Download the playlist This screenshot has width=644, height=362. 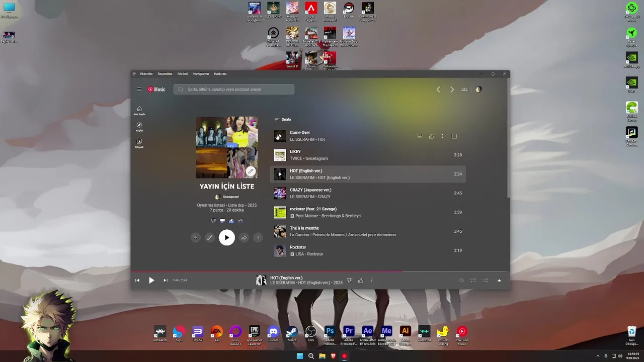pos(196,238)
